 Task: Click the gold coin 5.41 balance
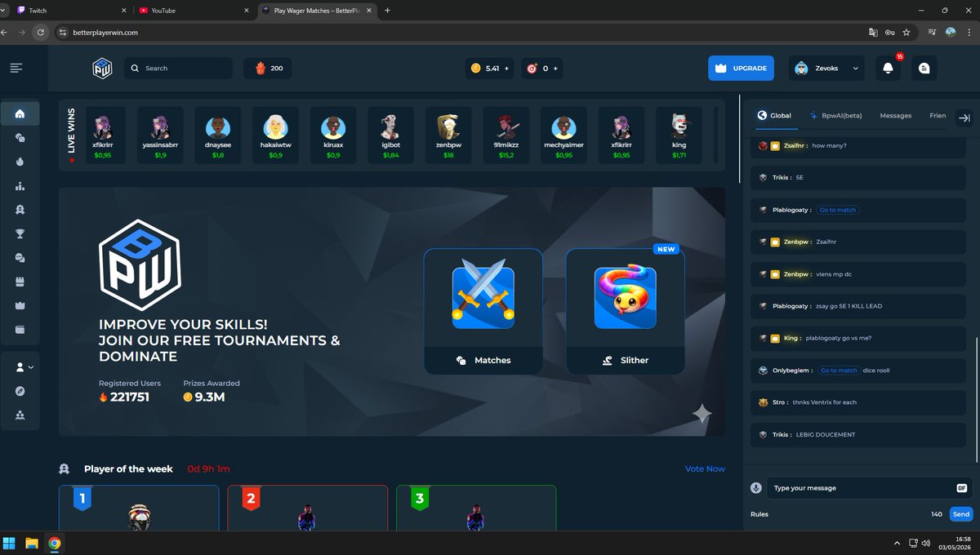click(490, 69)
